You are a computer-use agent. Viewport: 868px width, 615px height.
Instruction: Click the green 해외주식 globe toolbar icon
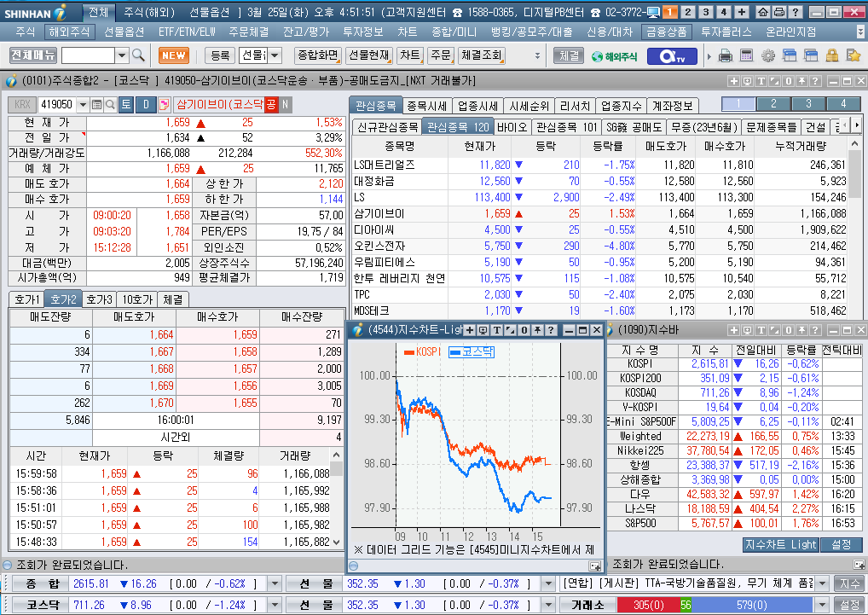click(615, 56)
